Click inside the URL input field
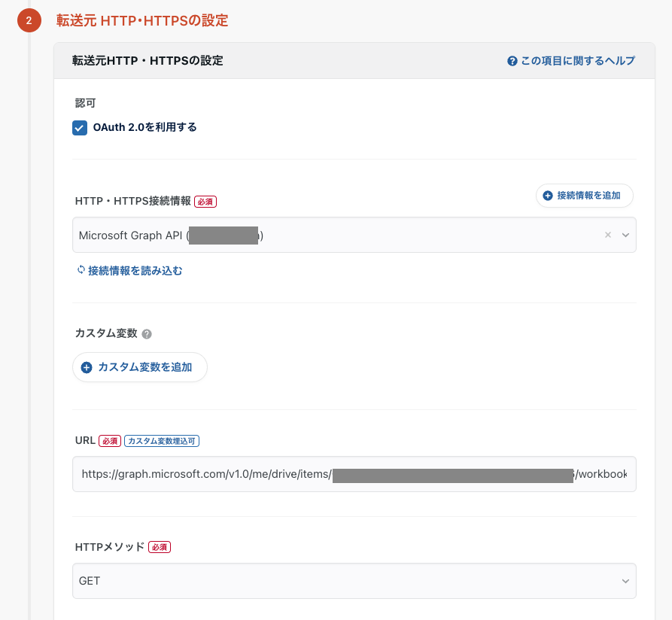Viewport: 672px width, 620px height. [354, 474]
